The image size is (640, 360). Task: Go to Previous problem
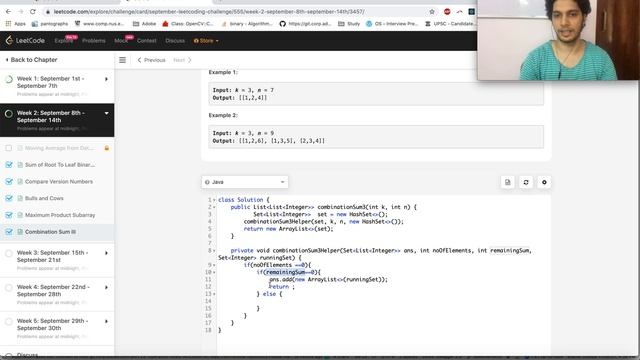[151, 60]
